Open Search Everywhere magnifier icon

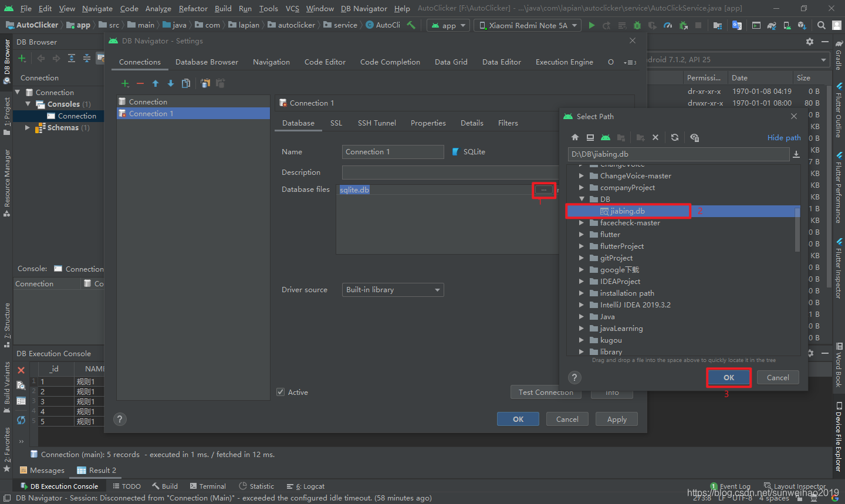click(822, 25)
